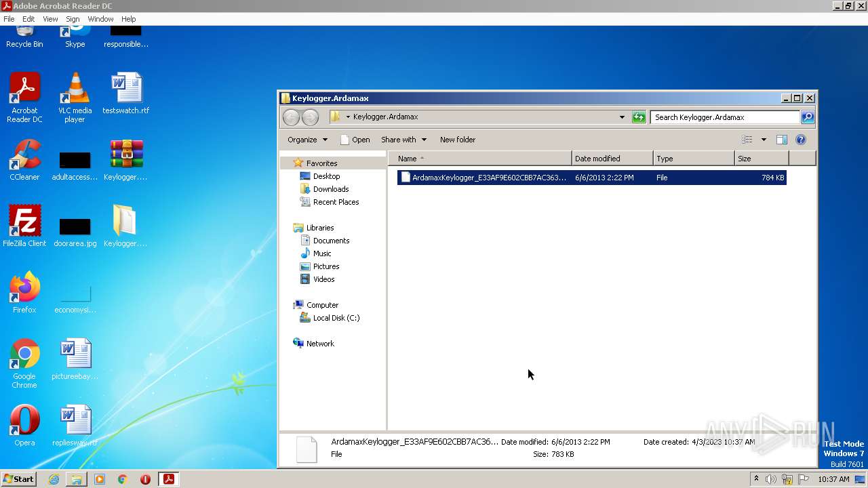Click the Explorer Back navigation button
This screenshot has width=868, height=488.
[291, 117]
